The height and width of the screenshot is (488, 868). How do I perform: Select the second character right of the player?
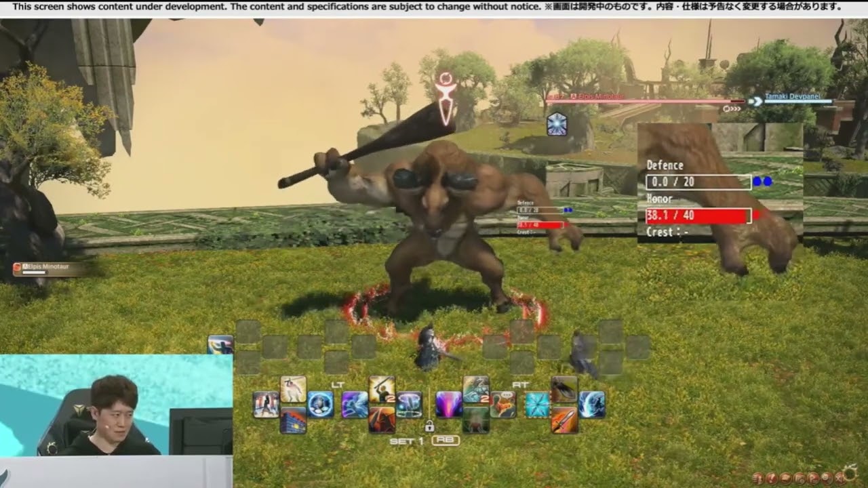pyautogui.click(x=582, y=352)
